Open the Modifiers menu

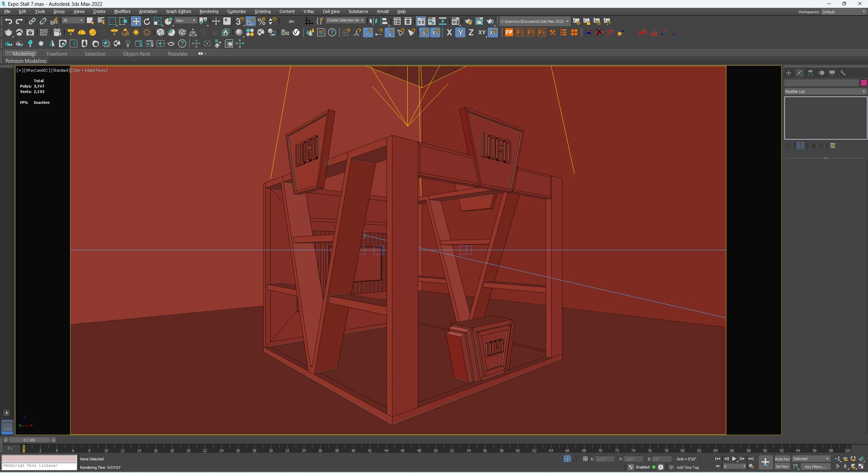coord(122,12)
